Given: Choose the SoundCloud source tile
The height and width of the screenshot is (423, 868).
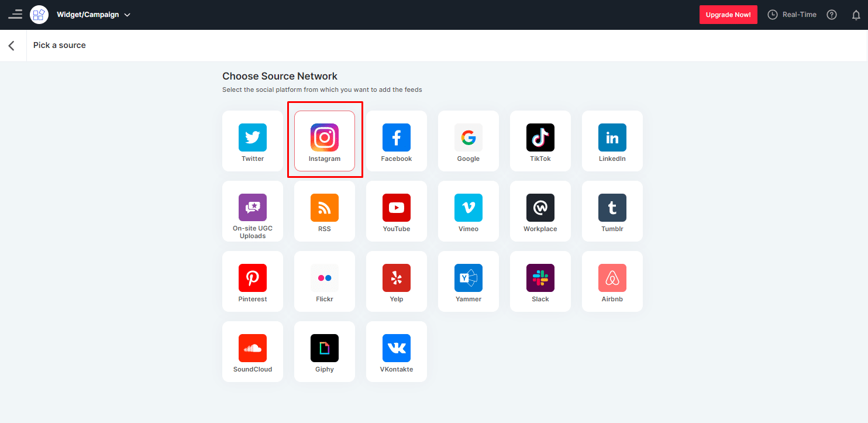Looking at the screenshot, I should (253, 351).
